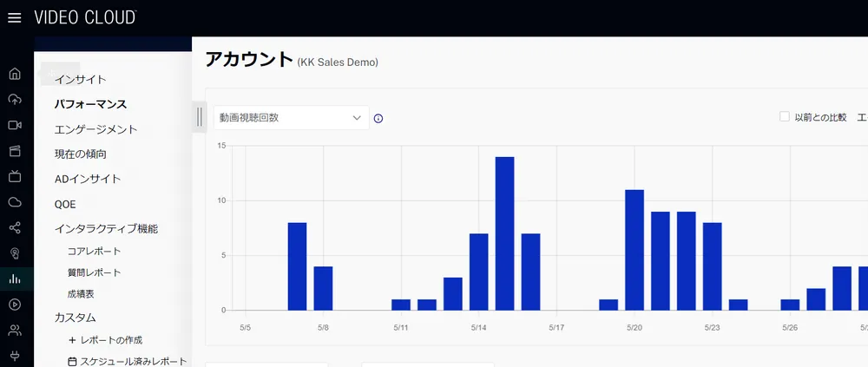Click the info icon beside the metric dropdown

point(378,118)
